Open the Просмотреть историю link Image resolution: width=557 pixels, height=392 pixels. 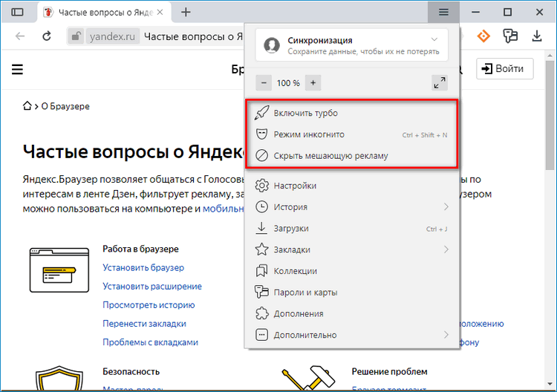(x=149, y=304)
